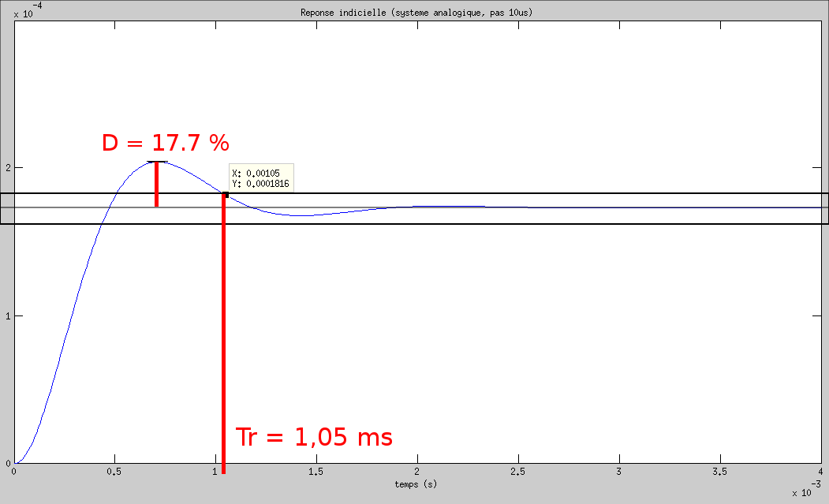Click the y-axis tick label 1
The height and width of the screenshot is (504, 829).
[6, 316]
